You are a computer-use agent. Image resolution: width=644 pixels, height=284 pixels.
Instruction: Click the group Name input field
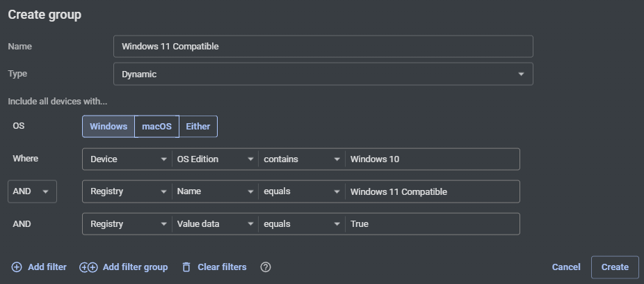click(x=323, y=47)
